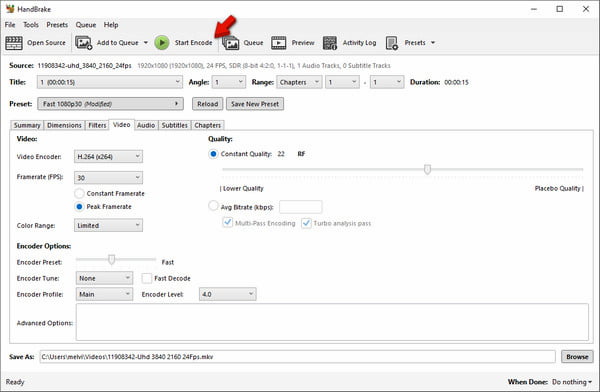Click the Encoder Preset slider handle
The height and width of the screenshot is (392, 600).
(111, 260)
